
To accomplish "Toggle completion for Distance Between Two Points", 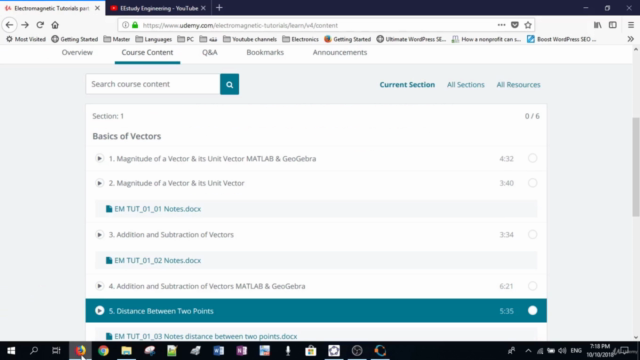I will (532, 311).
